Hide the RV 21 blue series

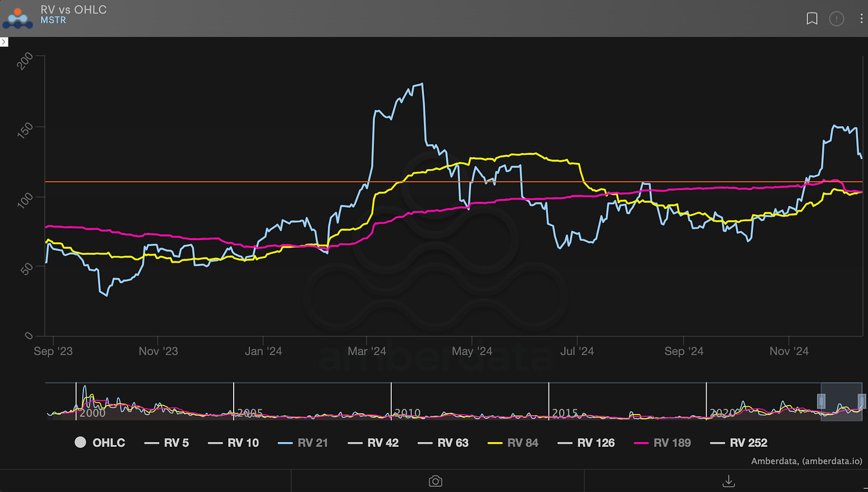[x=303, y=443]
